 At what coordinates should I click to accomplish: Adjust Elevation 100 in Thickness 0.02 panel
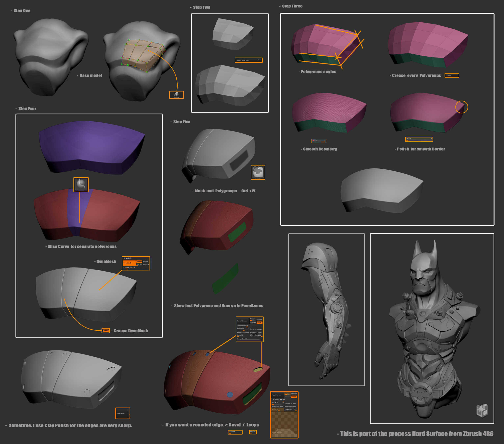click(256, 336)
